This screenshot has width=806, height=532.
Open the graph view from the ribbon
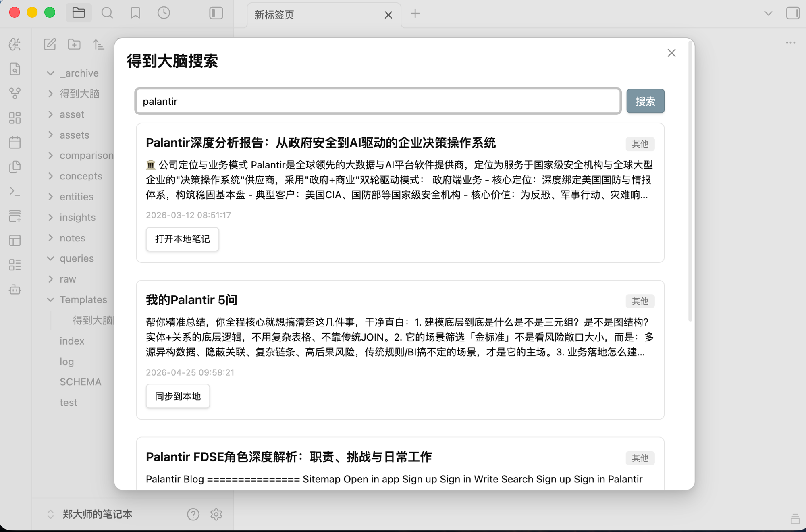click(x=15, y=94)
